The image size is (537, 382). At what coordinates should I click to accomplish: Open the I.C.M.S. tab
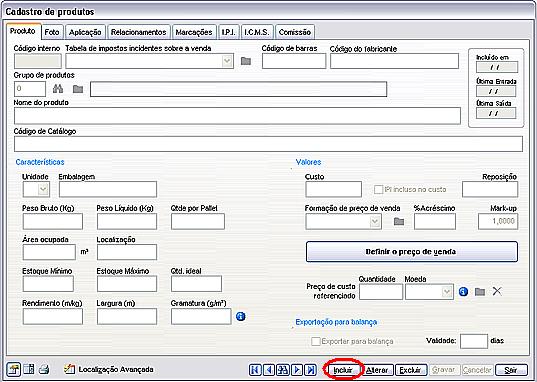(257, 32)
